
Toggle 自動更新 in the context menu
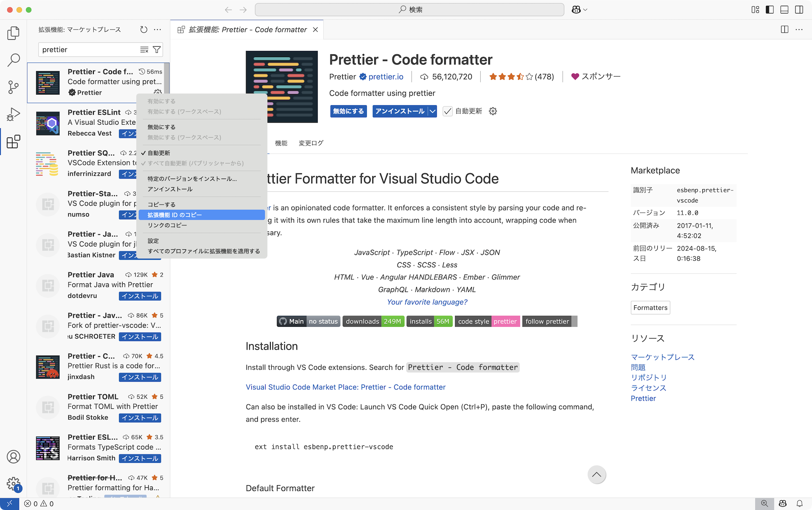click(159, 153)
